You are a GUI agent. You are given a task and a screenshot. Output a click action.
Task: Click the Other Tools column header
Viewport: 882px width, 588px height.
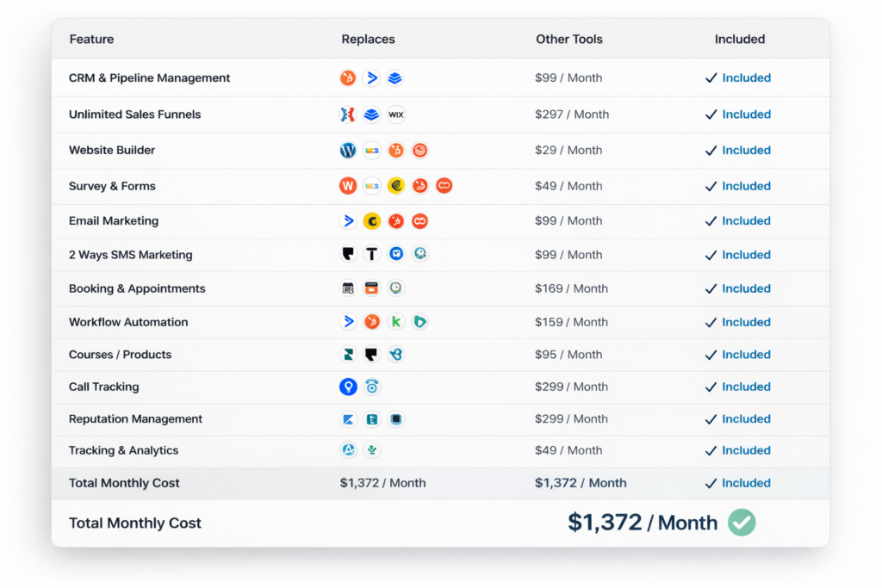coord(568,39)
